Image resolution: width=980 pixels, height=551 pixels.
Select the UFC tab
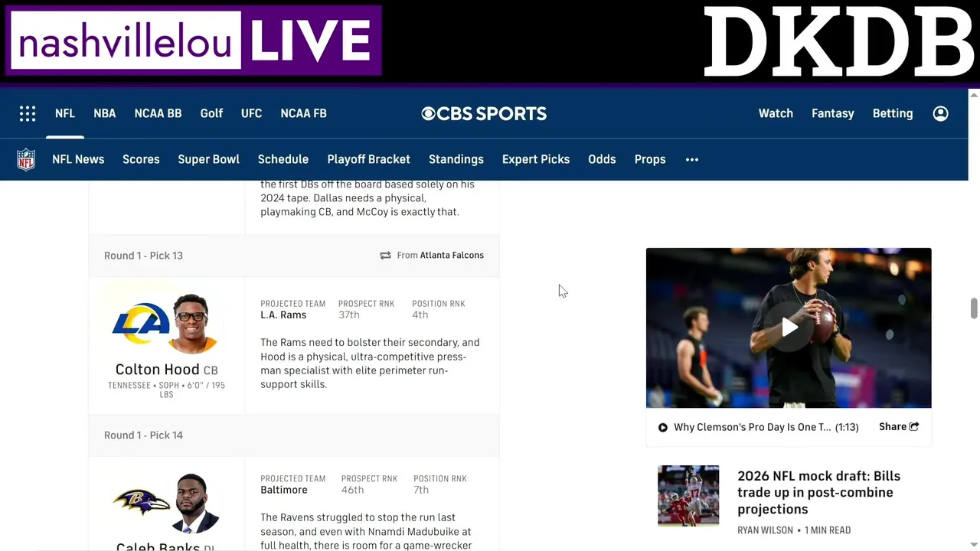[251, 113]
